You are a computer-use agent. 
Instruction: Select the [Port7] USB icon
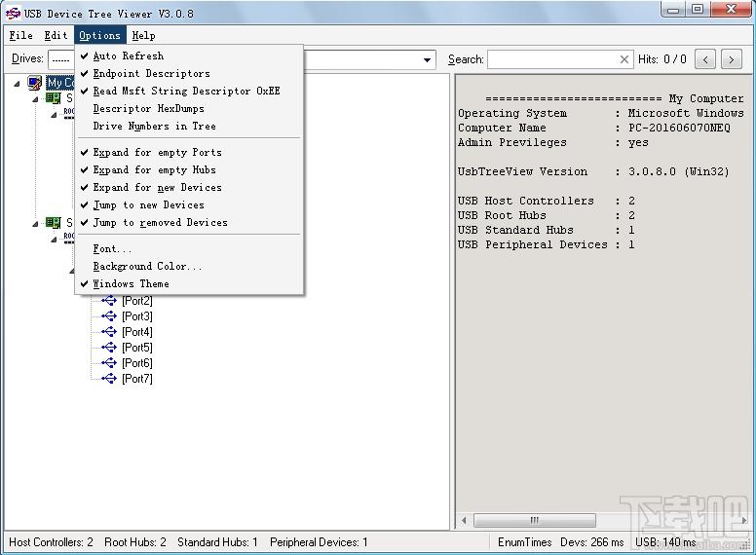pyautogui.click(x=109, y=378)
